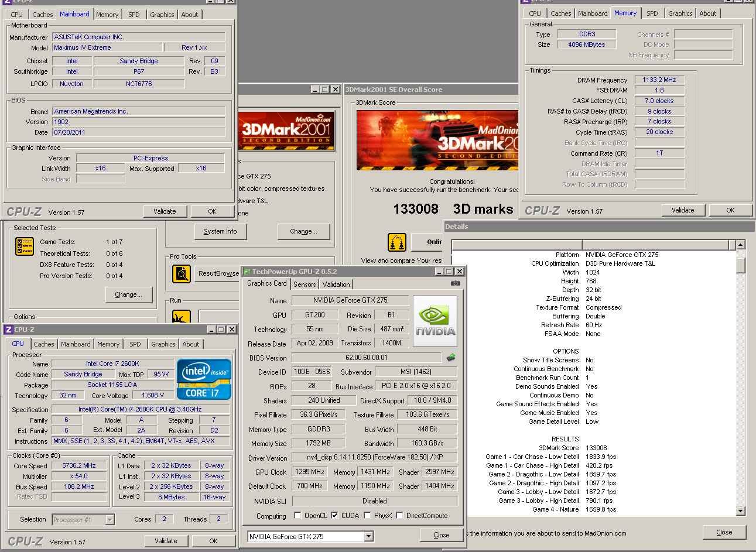Image resolution: width=756 pixels, height=552 pixels.
Task: Click the Driver Version field in GPU-Z
Action: [375, 458]
